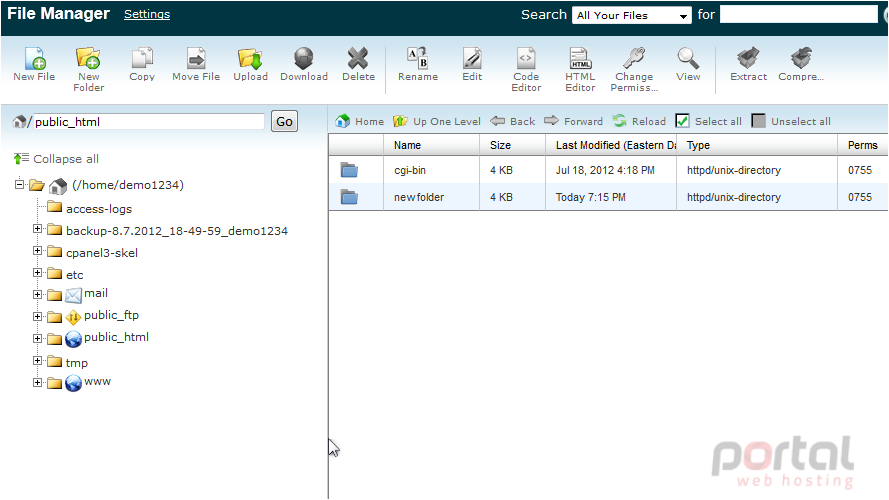The height and width of the screenshot is (500, 889).
Task: Go Back in file navigation
Action: point(513,121)
